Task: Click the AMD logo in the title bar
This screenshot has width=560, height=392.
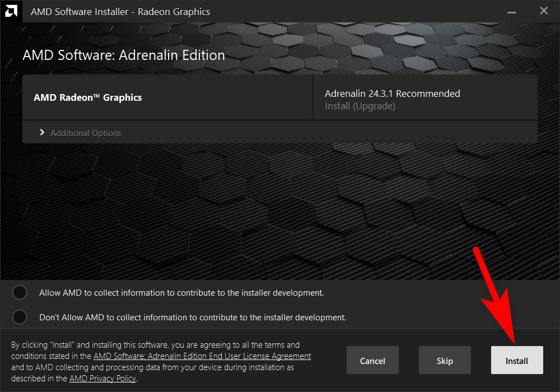Action: click(11, 11)
